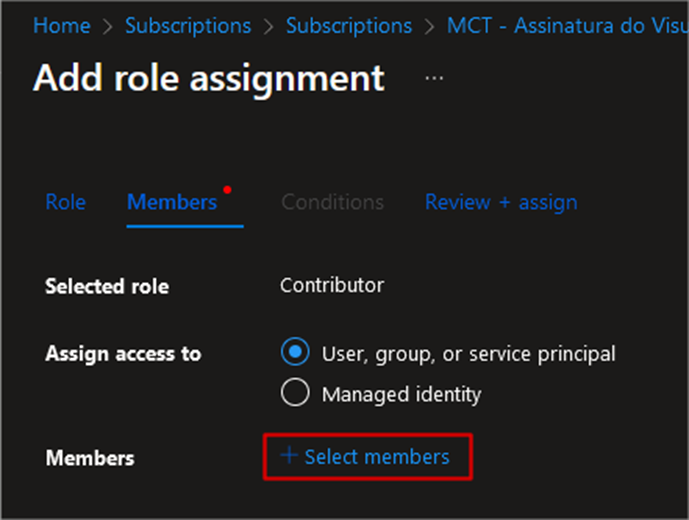This screenshot has width=689, height=520.
Task: Go to MCT - Assinatura do Visu breadcrumb
Action: coord(567,25)
